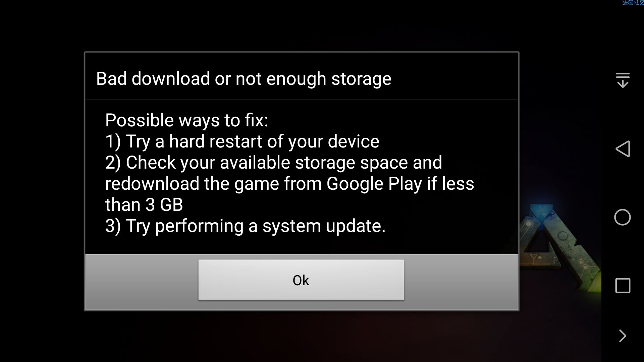
Task: Tap the triangular Back navigation icon
Action: tap(623, 149)
